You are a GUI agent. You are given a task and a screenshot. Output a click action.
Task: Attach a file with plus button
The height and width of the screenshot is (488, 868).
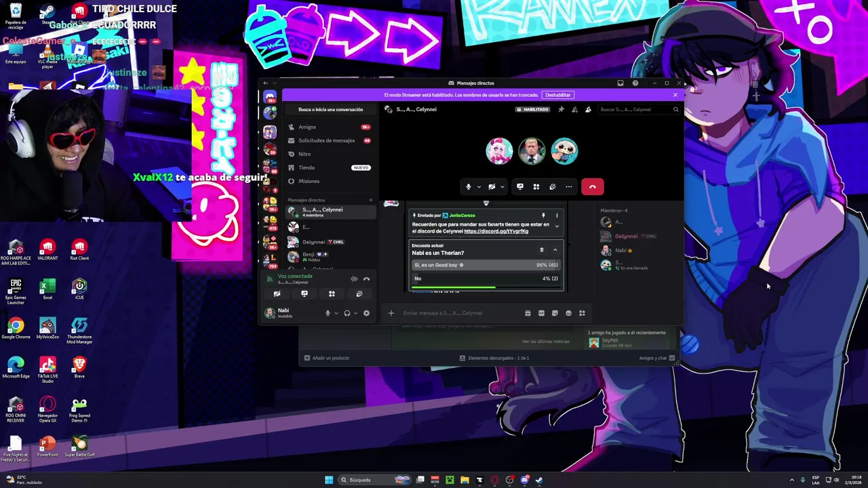pos(391,313)
